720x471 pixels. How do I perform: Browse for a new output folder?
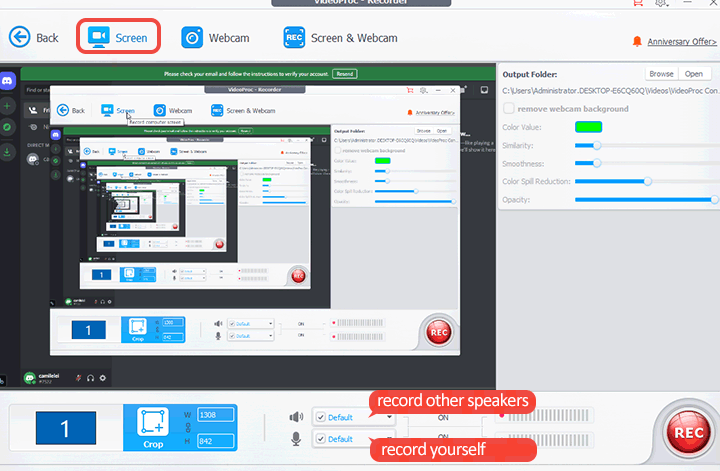(661, 74)
